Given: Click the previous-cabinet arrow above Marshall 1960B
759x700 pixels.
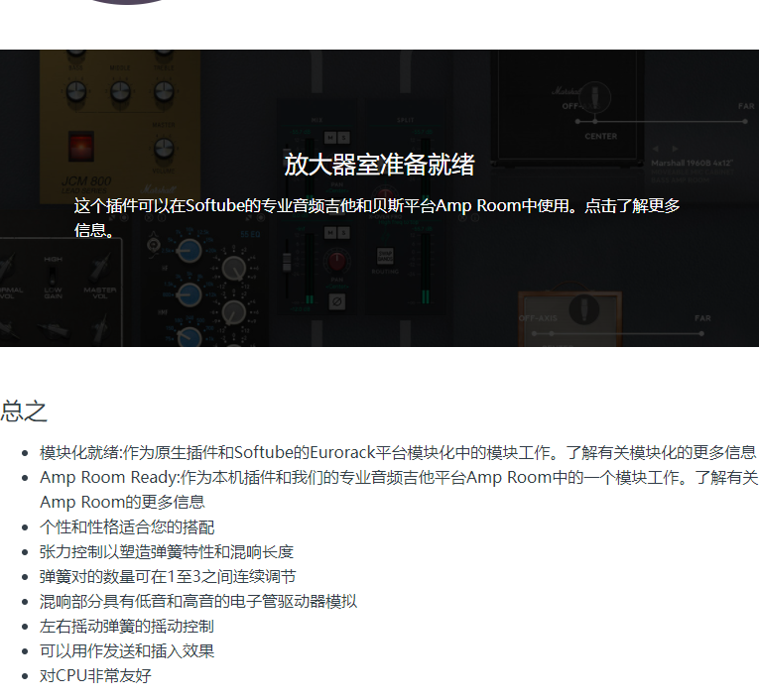Looking at the screenshot, I should (x=656, y=149).
